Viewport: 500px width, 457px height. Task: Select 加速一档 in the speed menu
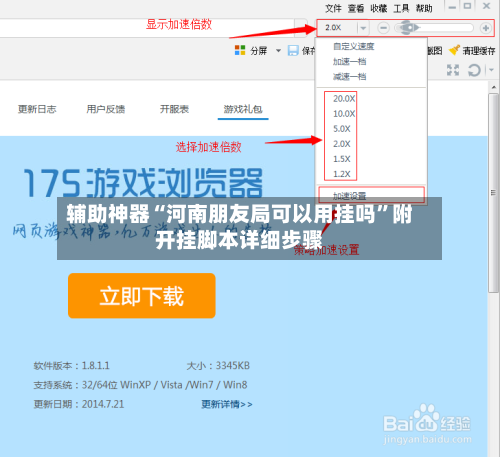pyautogui.click(x=349, y=61)
